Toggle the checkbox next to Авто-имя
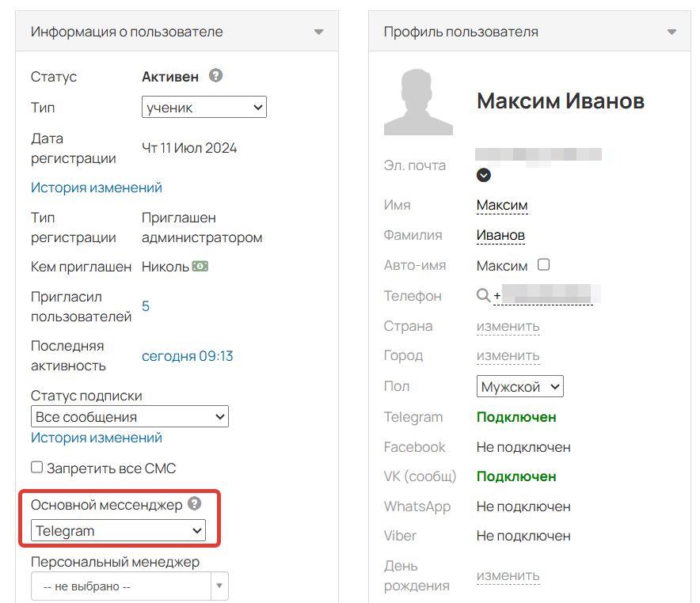 (545, 265)
